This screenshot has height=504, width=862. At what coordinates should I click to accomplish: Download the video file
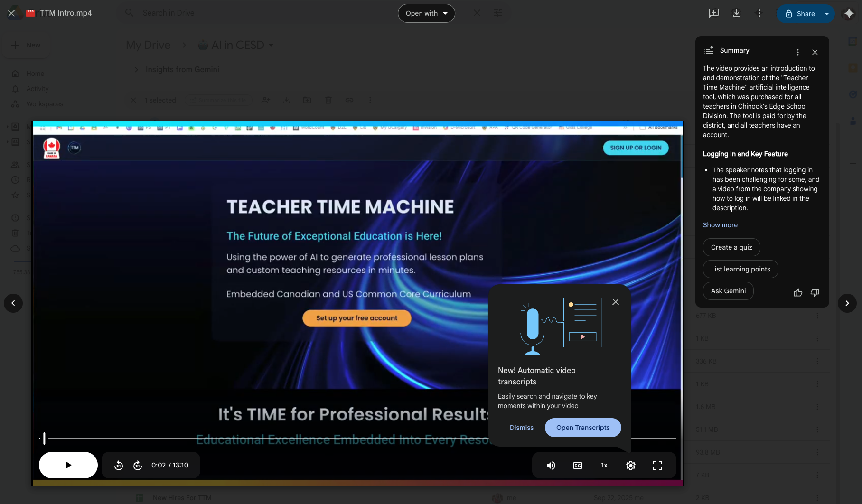737,13
